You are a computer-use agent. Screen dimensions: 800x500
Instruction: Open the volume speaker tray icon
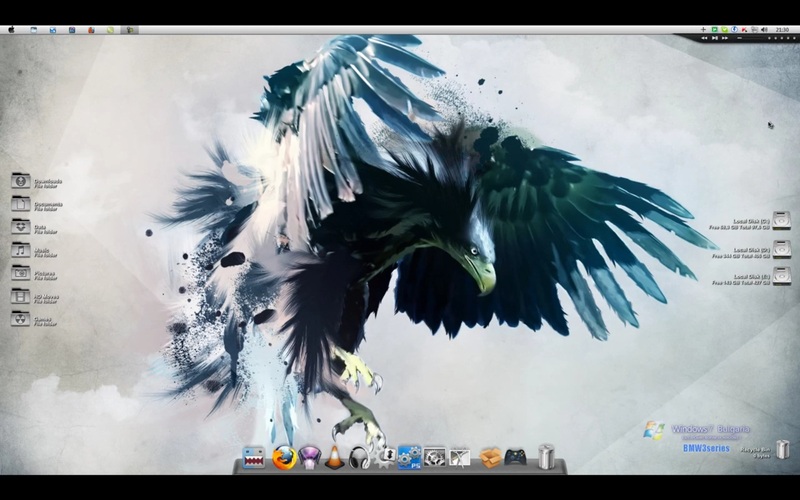(764, 30)
